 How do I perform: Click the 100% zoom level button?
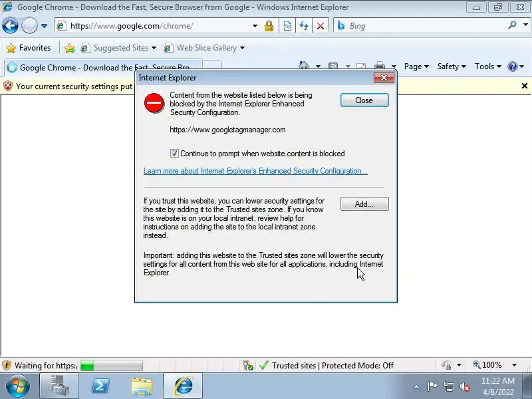pyautogui.click(x=487, y=365)
